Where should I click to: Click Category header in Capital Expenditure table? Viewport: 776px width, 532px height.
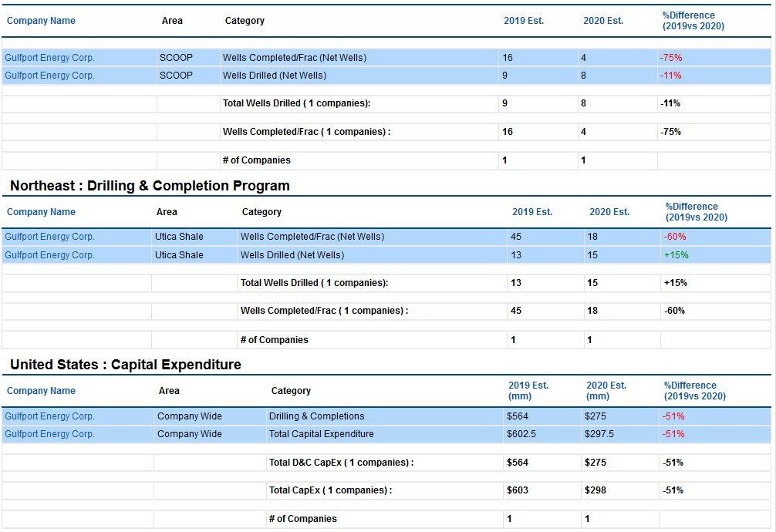[291, 391]
